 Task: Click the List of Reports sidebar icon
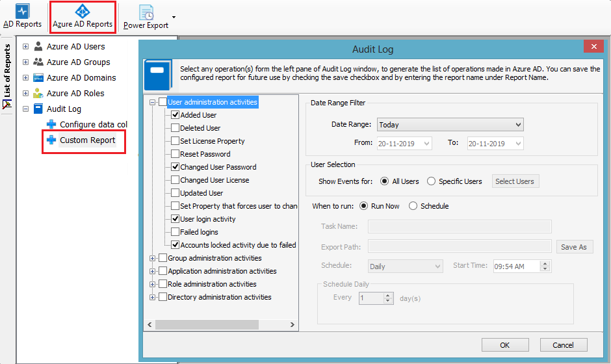7,104
